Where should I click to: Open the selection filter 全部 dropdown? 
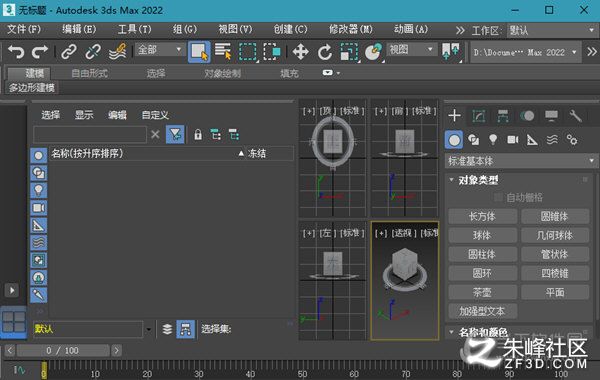point(159,50)
